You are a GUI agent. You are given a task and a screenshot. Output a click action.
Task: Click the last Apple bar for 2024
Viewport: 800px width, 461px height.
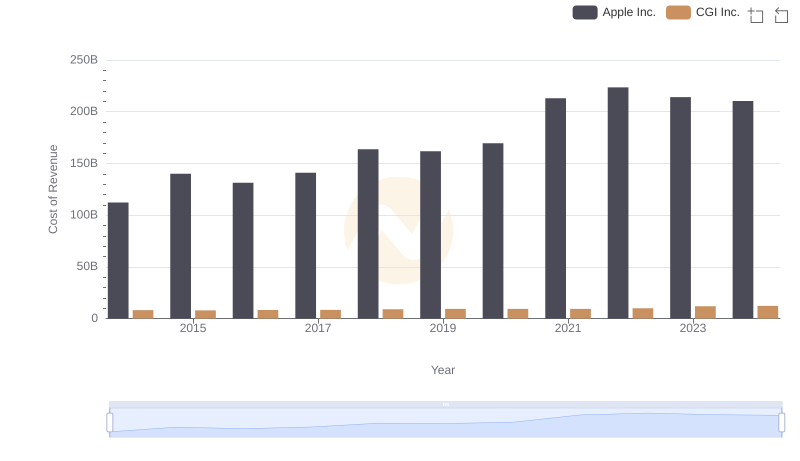point(743,210)
